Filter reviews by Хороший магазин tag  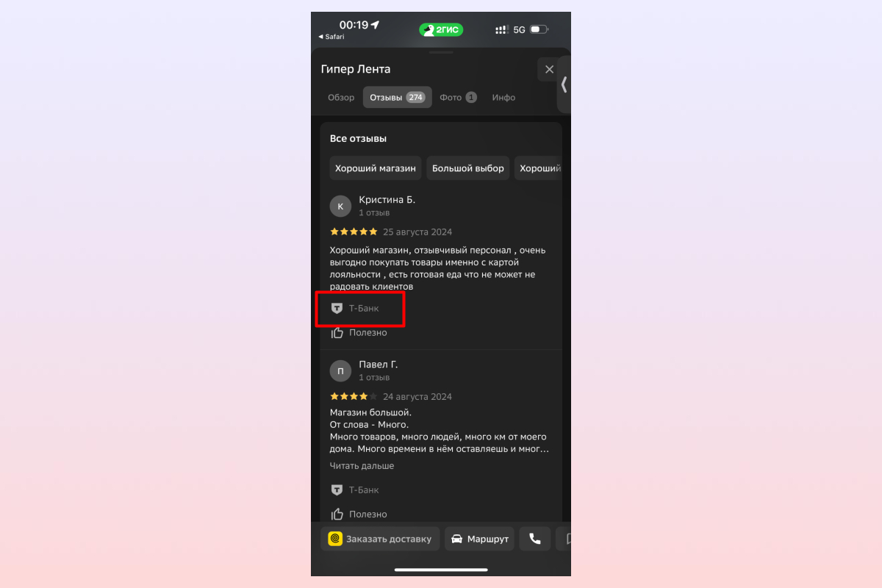click(376, 168)
